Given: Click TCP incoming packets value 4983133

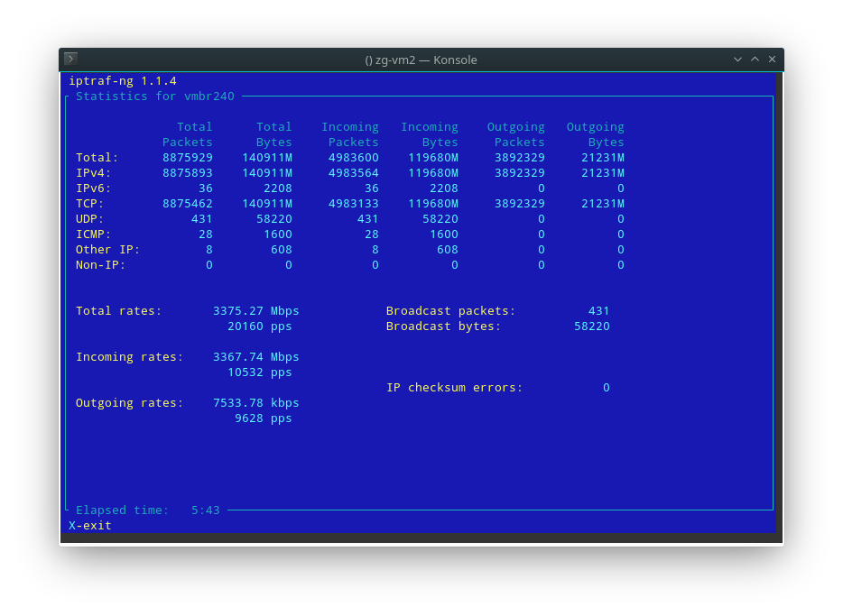Looking at the screenshot, I should click(x=354, y=204).
